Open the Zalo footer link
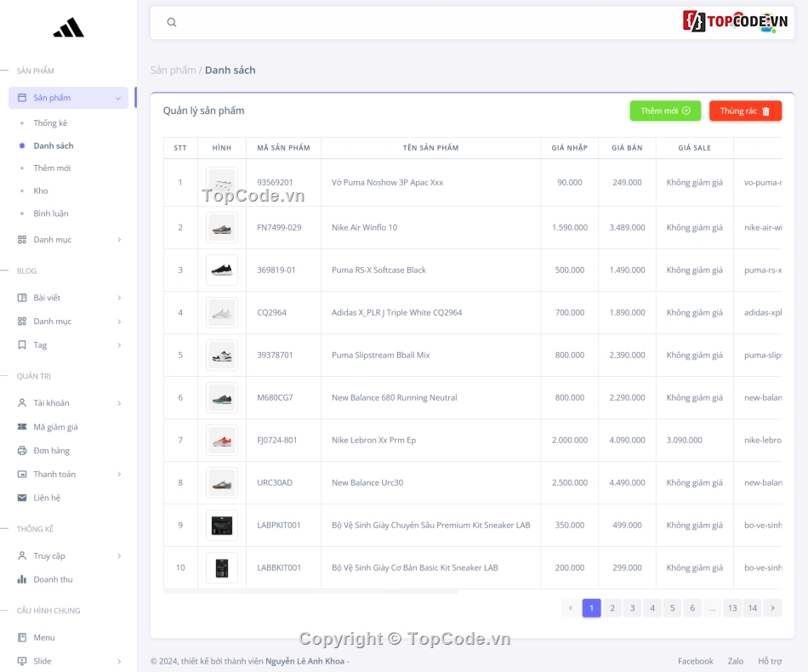This screenshot has width=808, height=672. [x=736, y=661]
